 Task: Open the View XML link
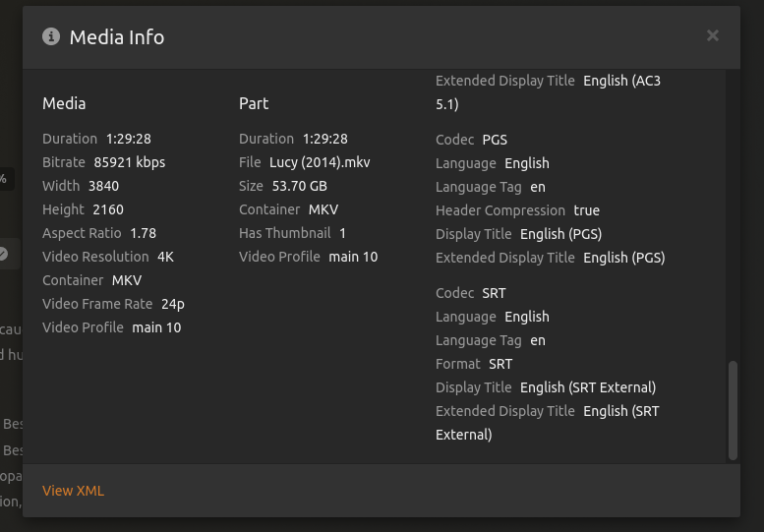[73, 491]
